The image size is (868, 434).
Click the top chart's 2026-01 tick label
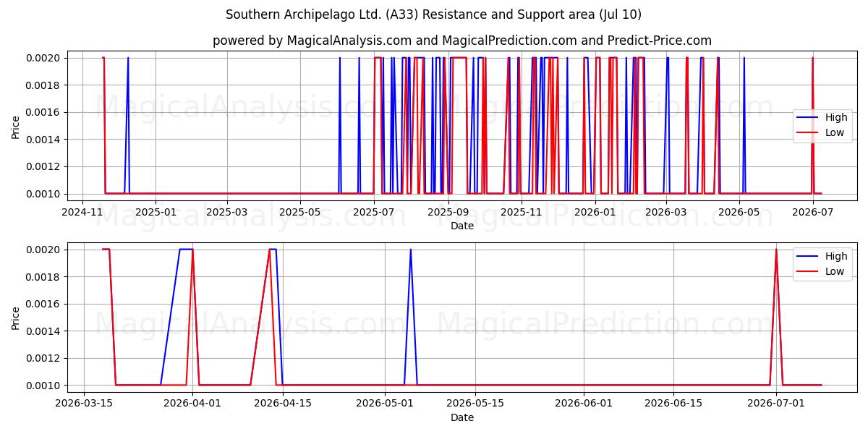(x=595, y=212)
